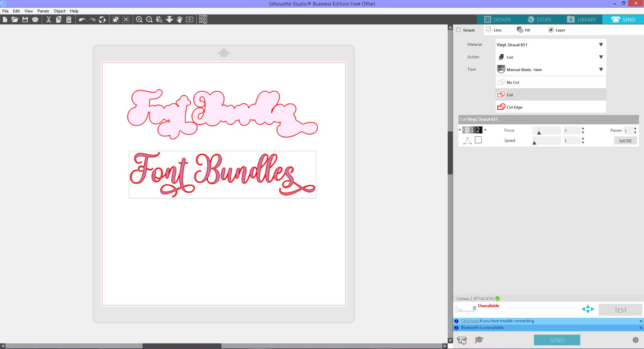This screenshot has height=349, width=644.
Task: Choose the Cut option in list
Action: point(551,95)
